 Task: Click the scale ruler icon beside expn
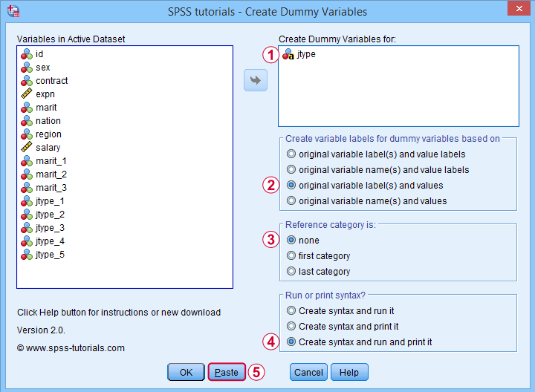click(x=27, y=94)
